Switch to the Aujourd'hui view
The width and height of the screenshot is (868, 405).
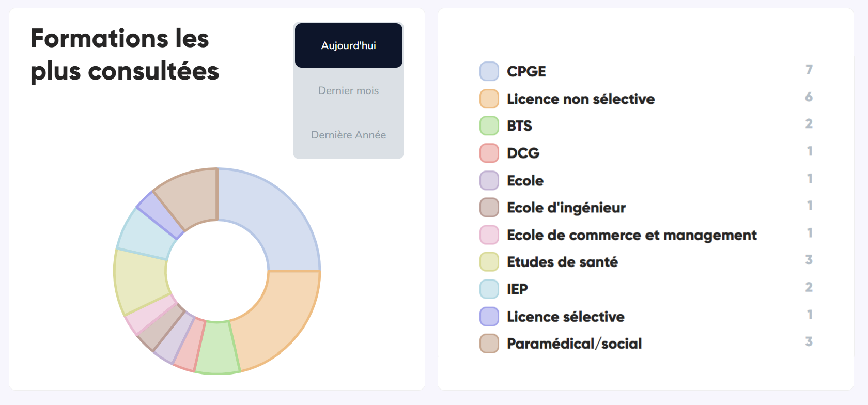[348, 45]
